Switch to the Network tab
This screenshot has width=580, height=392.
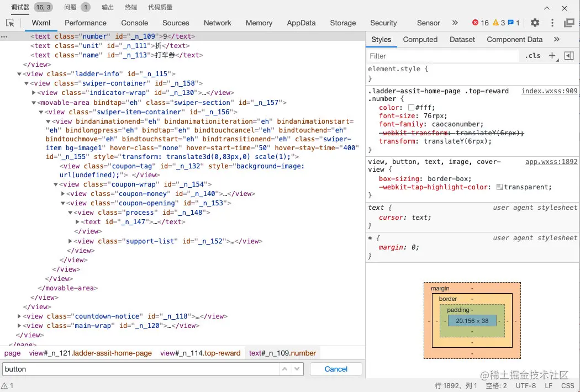click(x=217, y=23)
